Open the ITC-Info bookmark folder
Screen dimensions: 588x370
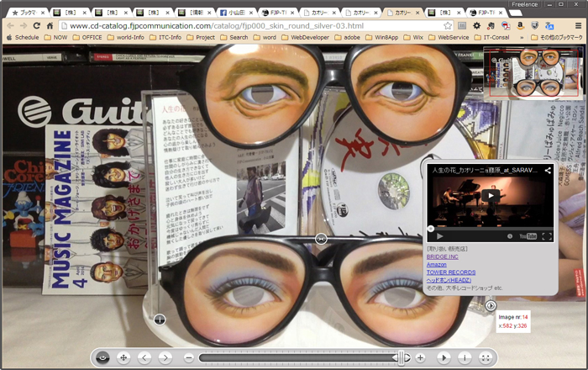point(165,38)
